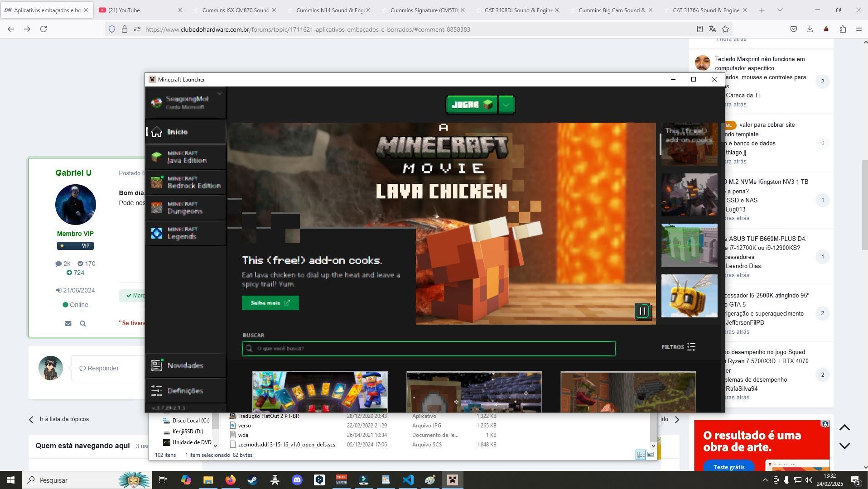
Task: Select Minecraft Legends in sidebar
Action: (x=185, y=233)
